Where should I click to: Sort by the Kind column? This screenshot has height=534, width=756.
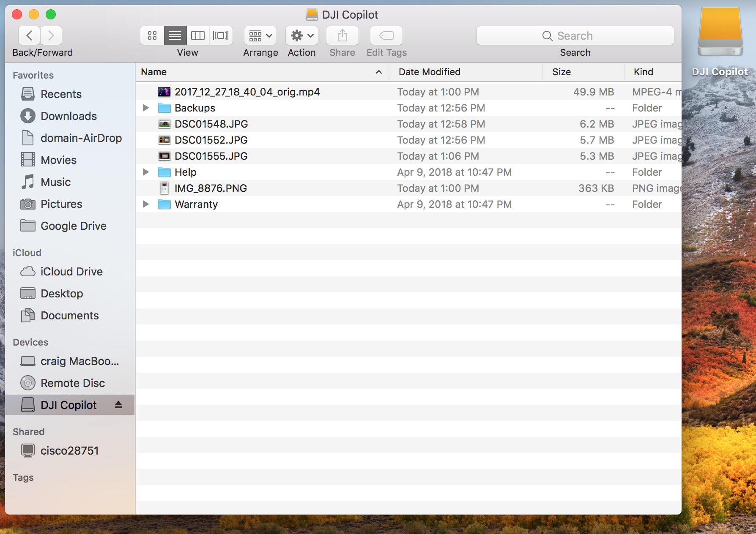[x=653, y=72]
